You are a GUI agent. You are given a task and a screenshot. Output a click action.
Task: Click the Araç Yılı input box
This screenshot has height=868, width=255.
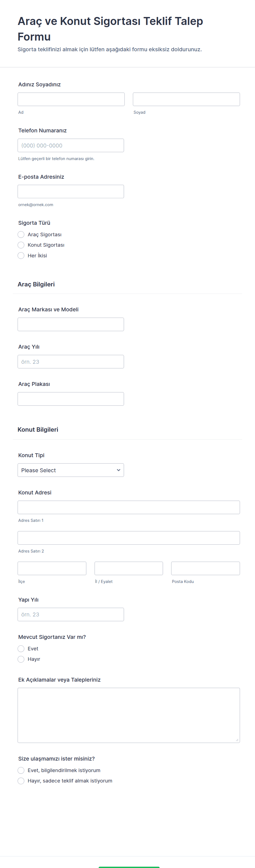(70, 362)
